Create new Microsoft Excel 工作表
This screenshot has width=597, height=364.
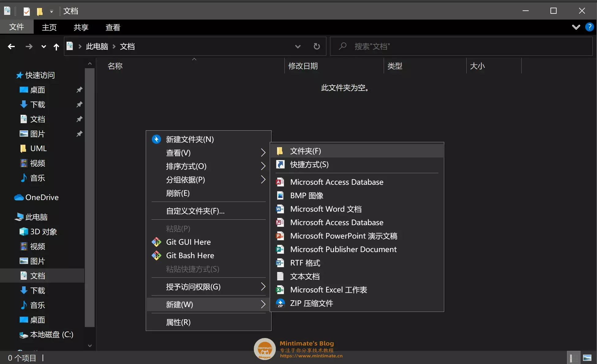[357, 290]
